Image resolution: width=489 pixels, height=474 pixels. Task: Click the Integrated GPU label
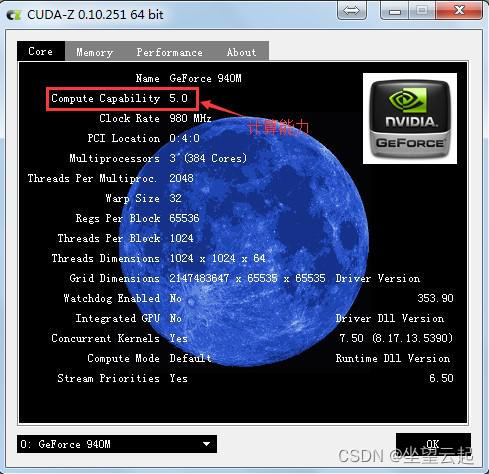point(118,318)
